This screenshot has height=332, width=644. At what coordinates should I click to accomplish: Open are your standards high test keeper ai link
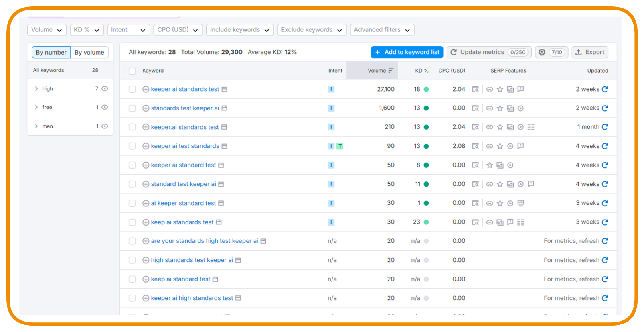tap(205, 241)
